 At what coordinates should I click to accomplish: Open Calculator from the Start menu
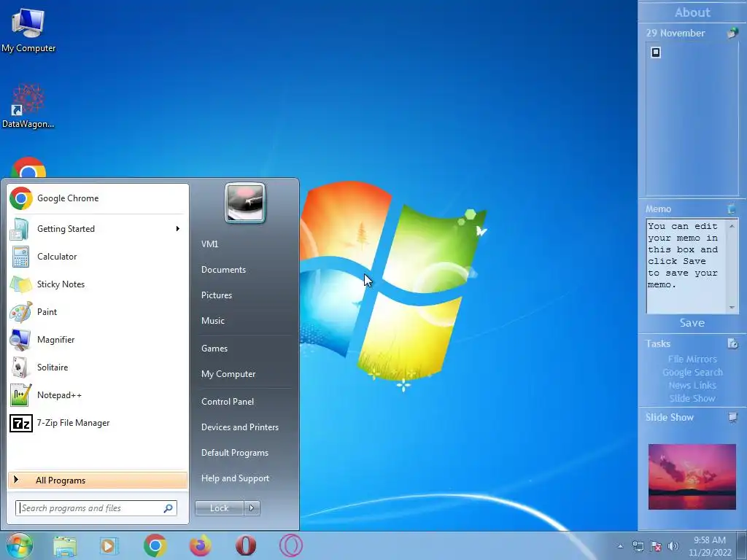[98, 256]
